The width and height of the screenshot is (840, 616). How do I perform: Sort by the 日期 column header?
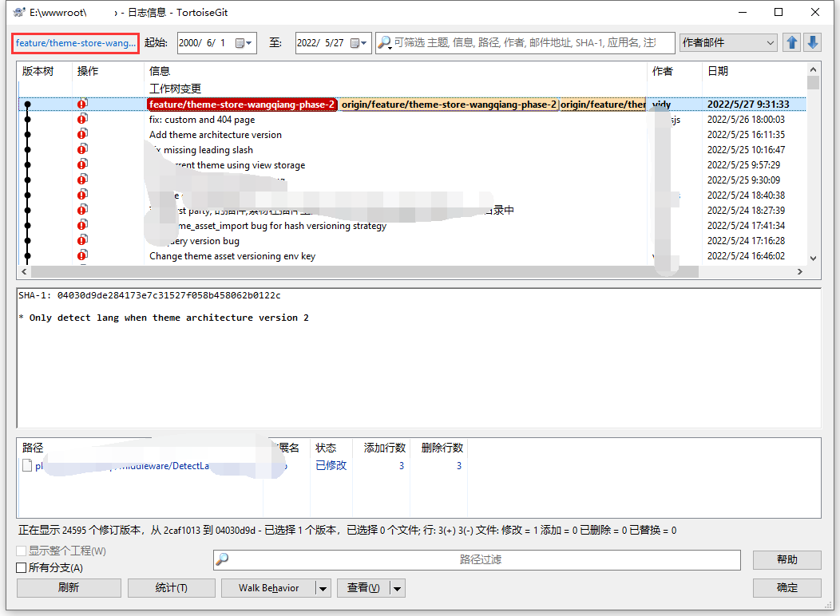(754, 71)
